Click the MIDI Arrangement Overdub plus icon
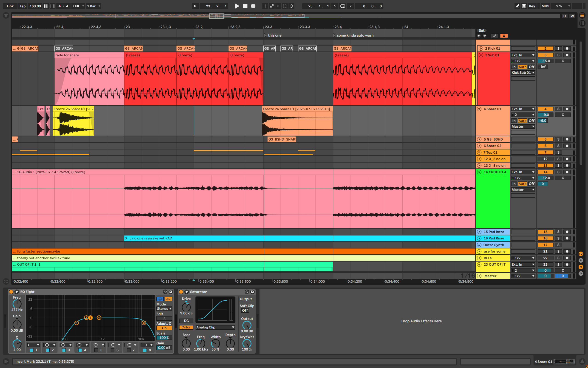Image resolution: width=588 pixels, height=368 pixels. pos(265,6)
